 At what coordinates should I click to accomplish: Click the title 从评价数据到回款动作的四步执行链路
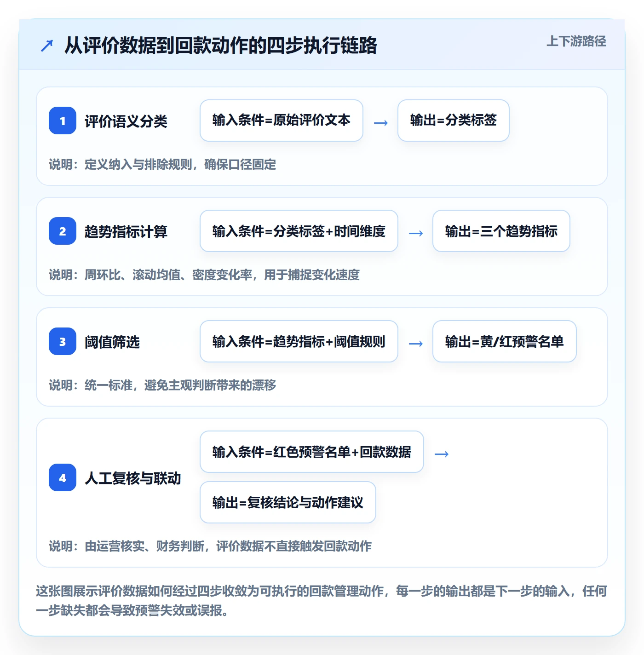221,46
